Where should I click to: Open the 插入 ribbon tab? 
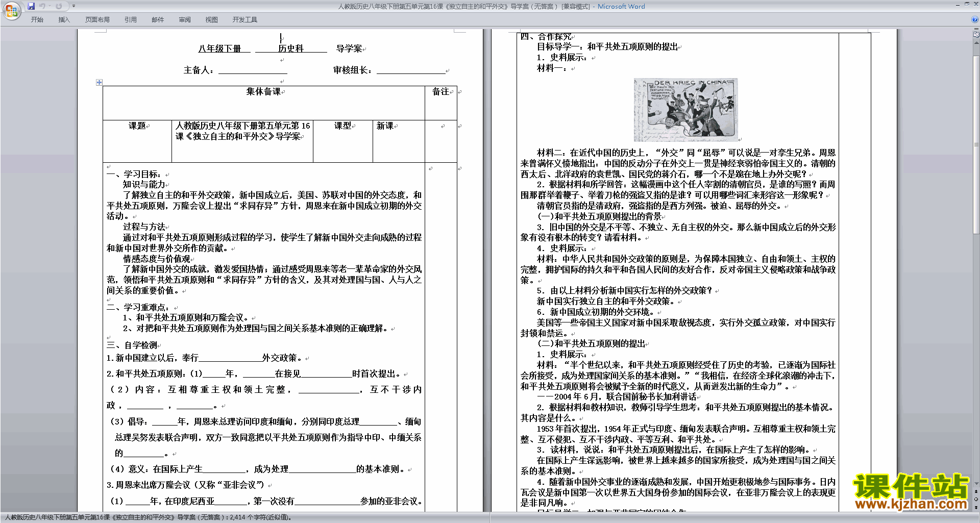[x=64, y=20]
